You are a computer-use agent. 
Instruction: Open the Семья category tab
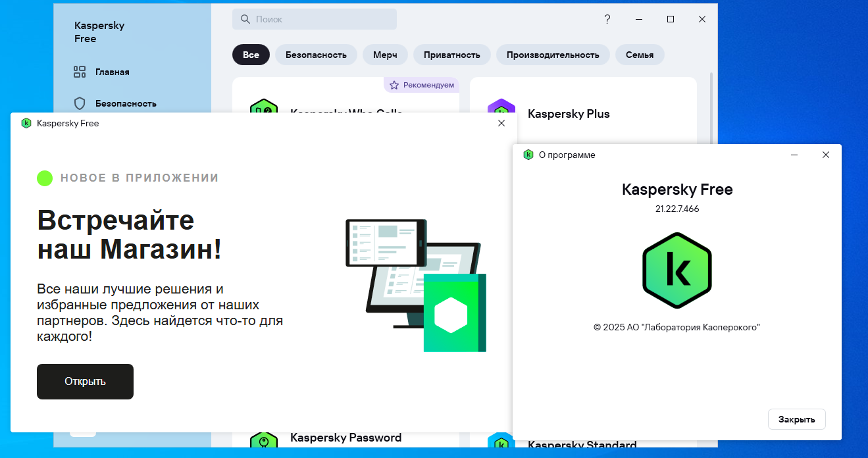click(640, 55)
